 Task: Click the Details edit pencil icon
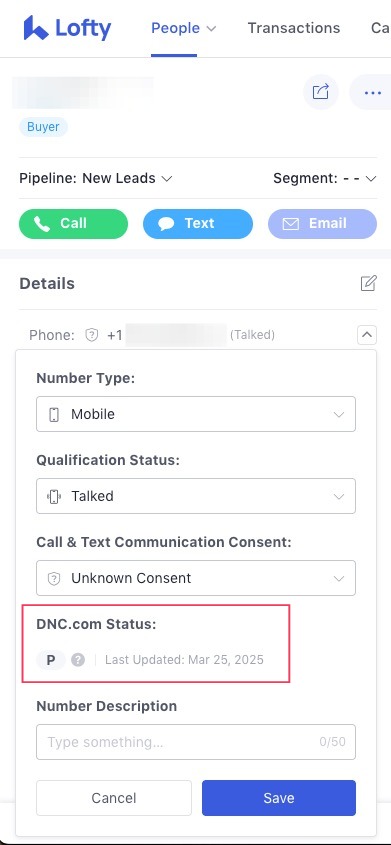(x=368, y=283)
